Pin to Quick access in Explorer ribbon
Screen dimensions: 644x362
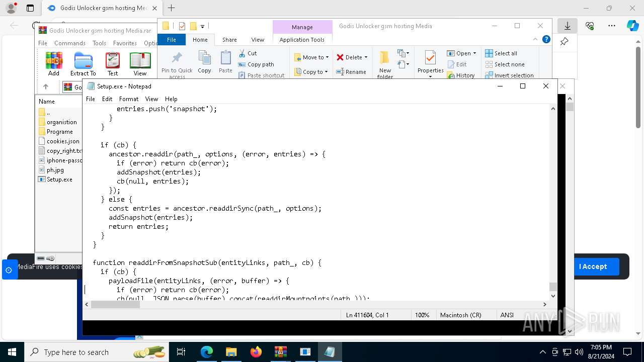[177, 64]
